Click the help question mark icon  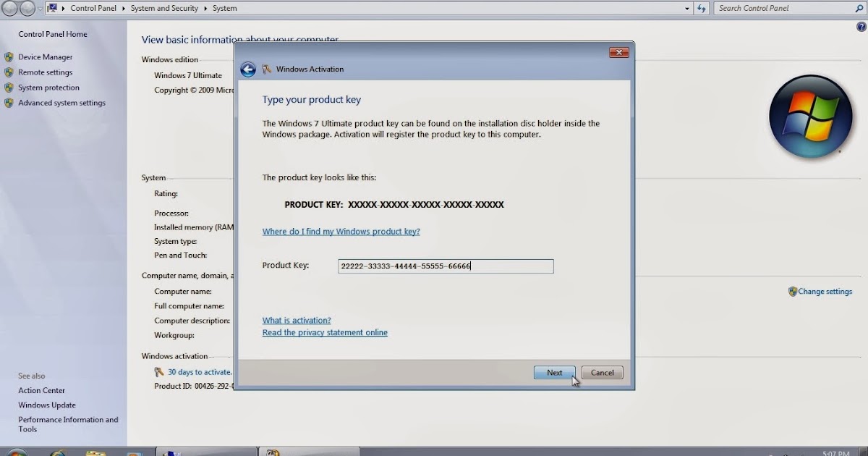click(861, 27)
